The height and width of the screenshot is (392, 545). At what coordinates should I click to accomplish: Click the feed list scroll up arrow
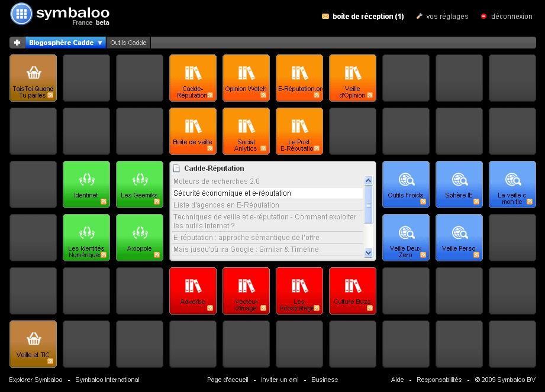(x=369, y=180)
